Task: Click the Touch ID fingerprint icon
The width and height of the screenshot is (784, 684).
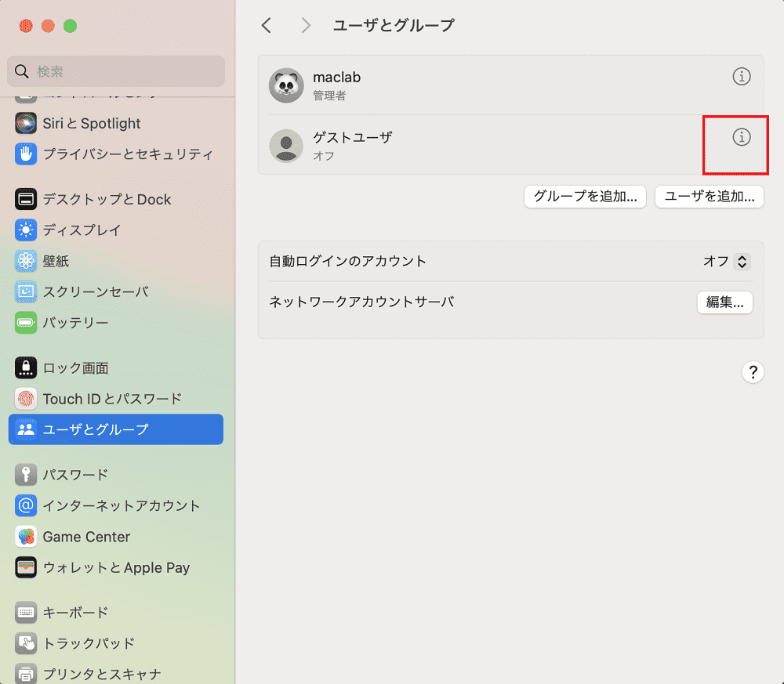Action: (x=26, y=399)
